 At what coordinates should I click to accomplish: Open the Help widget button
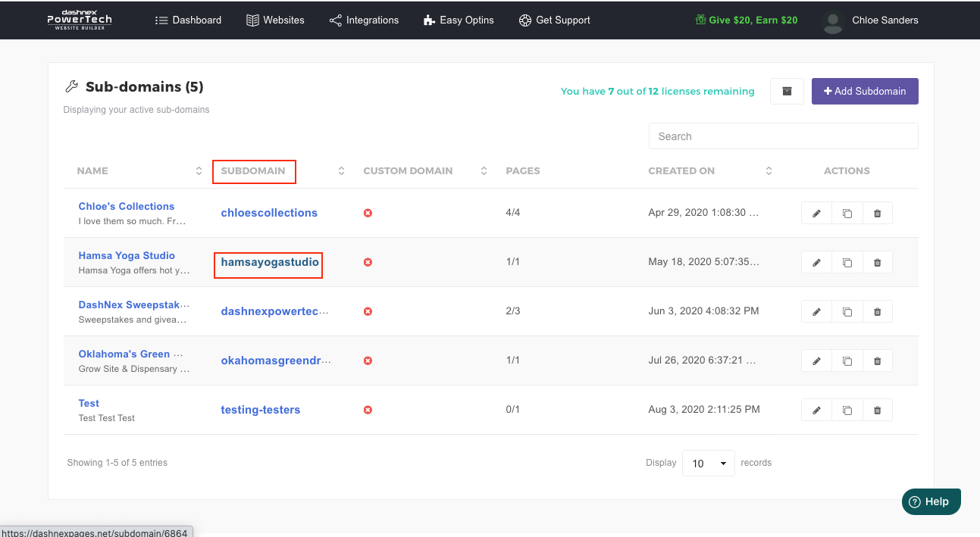[x=931, y=501]
